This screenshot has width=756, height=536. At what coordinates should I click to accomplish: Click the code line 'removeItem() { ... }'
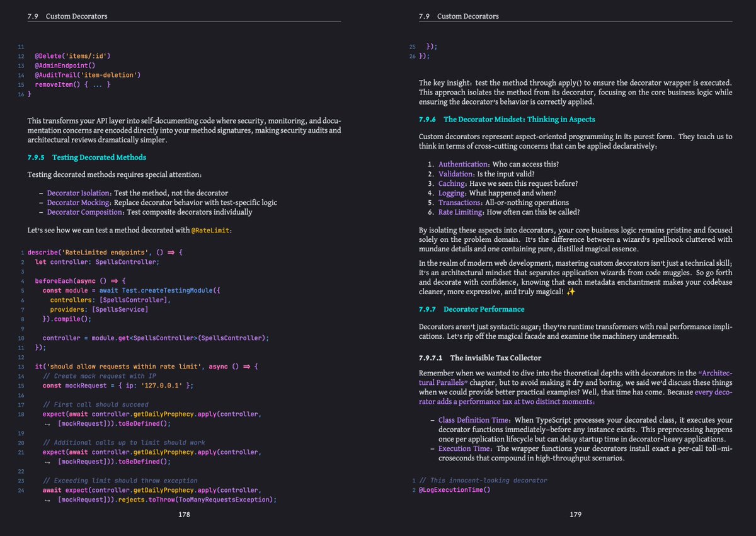(x=72, y=84)
